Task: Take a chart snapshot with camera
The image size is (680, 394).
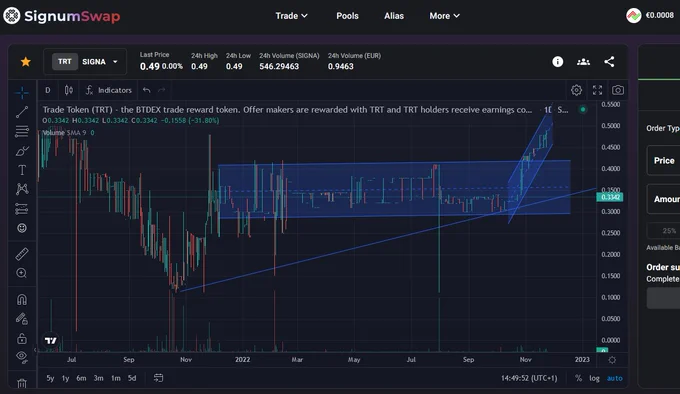Action: (x=618, y=90)
